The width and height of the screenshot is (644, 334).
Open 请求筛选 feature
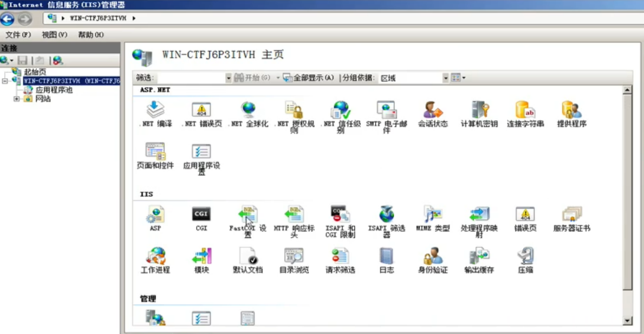[340, 260]
